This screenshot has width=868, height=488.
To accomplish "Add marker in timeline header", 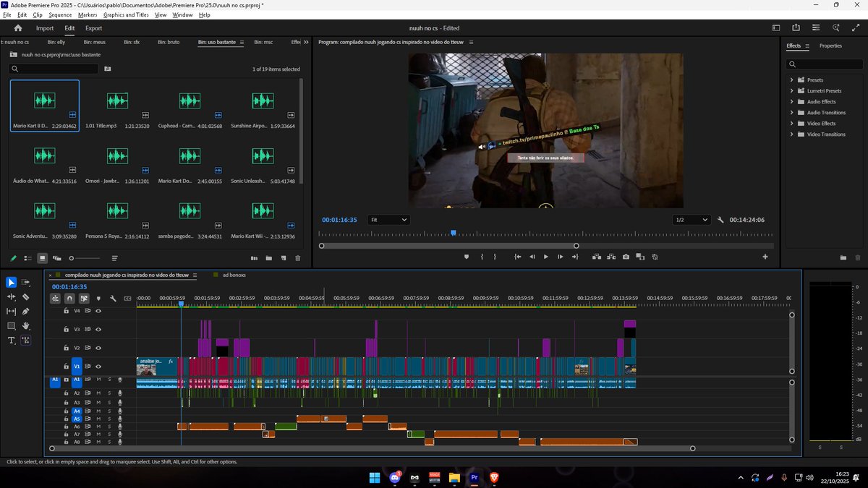I will tap(98, 298).
